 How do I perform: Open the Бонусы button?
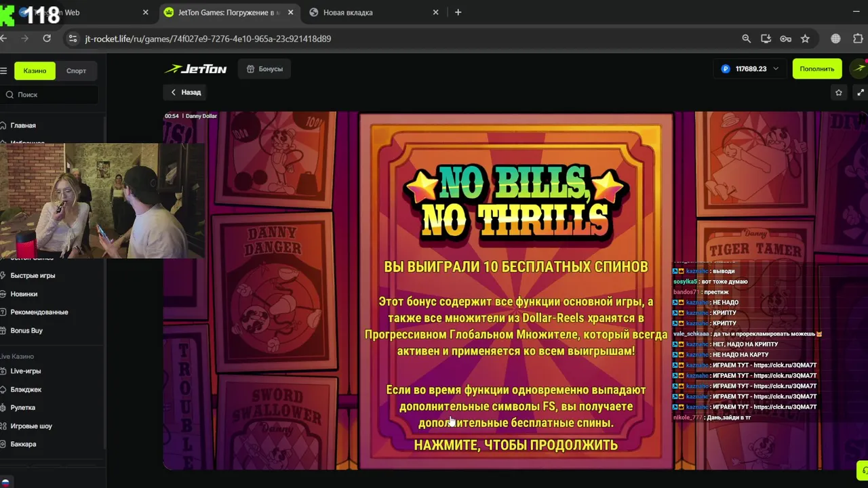coord(264,68)
